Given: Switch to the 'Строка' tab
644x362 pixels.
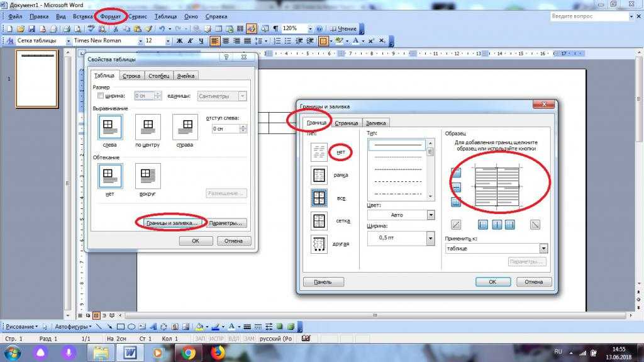Looking at the screenshot, I should 131,76.
